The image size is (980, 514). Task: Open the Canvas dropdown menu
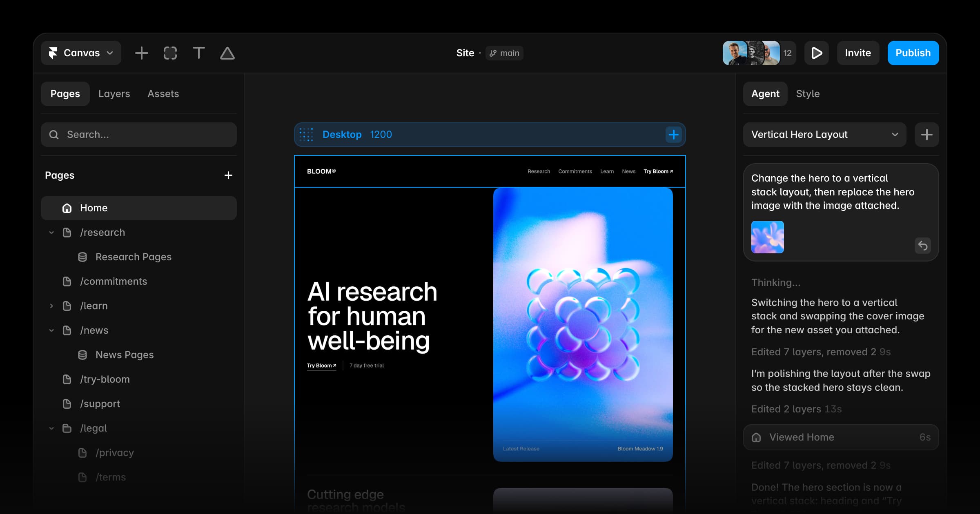(x=81, y=53)
